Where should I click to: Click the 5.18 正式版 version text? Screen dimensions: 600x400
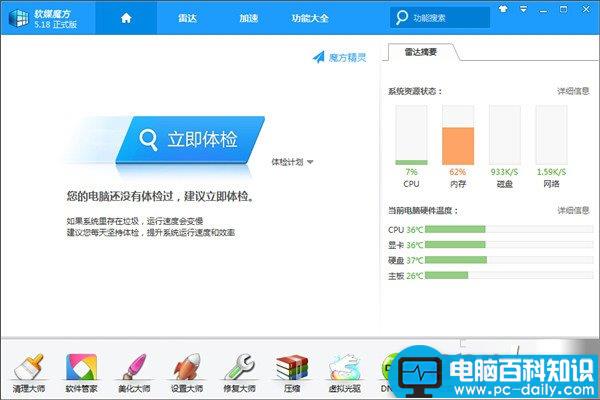click(x=55, y=24)
